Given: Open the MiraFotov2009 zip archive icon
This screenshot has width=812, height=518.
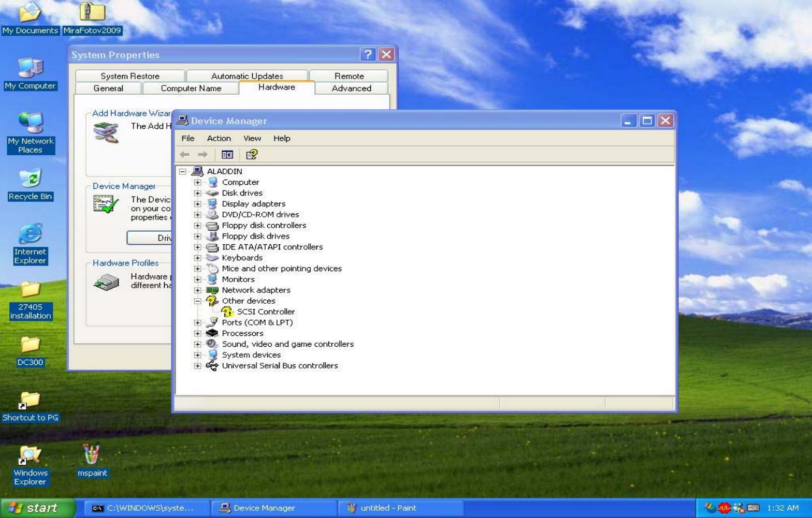Looking at the screenshot, I should click(92, 19).
